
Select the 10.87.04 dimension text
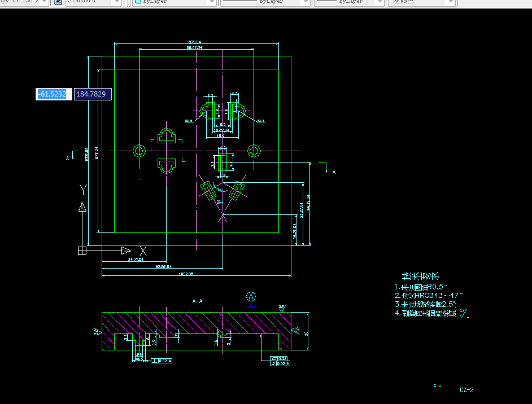[221, 130]
